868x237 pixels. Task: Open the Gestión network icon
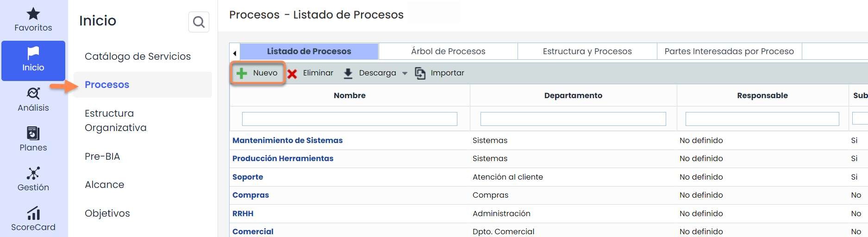coord(33,174)
